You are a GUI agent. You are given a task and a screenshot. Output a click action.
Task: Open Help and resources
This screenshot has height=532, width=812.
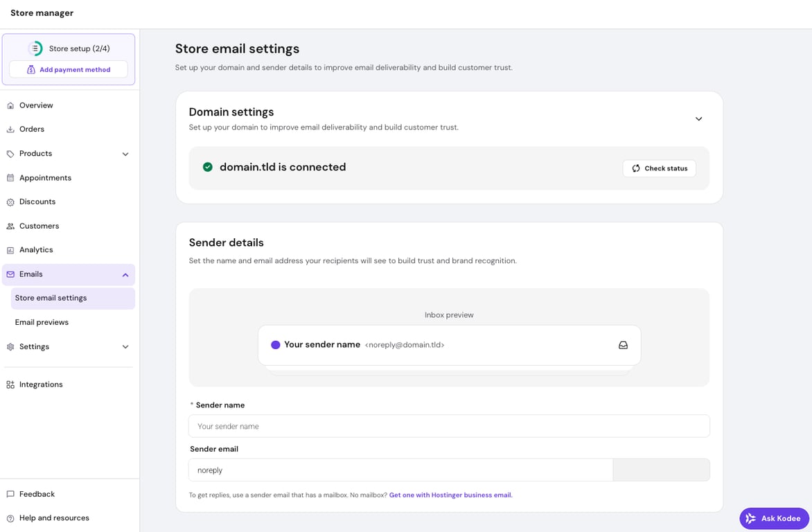[x=69, y=519]
